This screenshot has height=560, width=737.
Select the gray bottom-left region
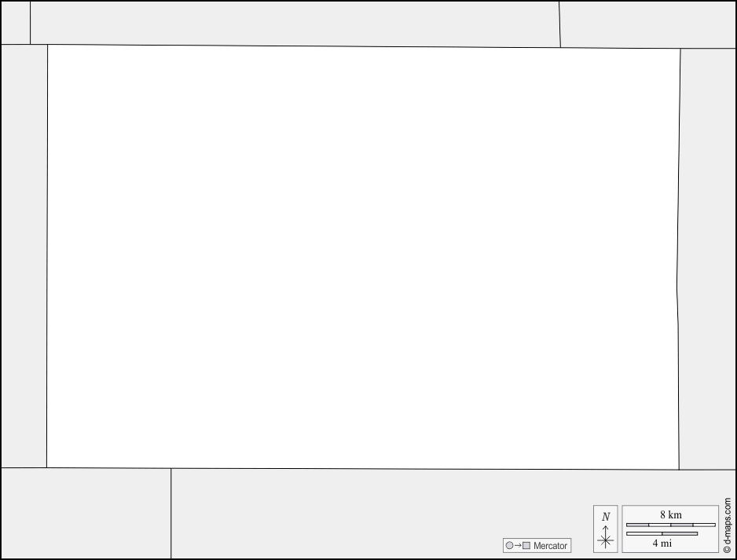coord(86,513)
